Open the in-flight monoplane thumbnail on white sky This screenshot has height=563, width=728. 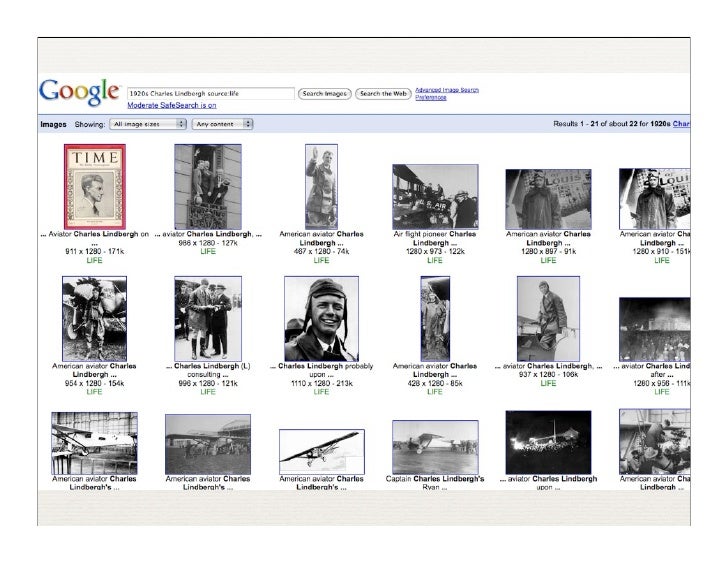(x=321, y=448)
